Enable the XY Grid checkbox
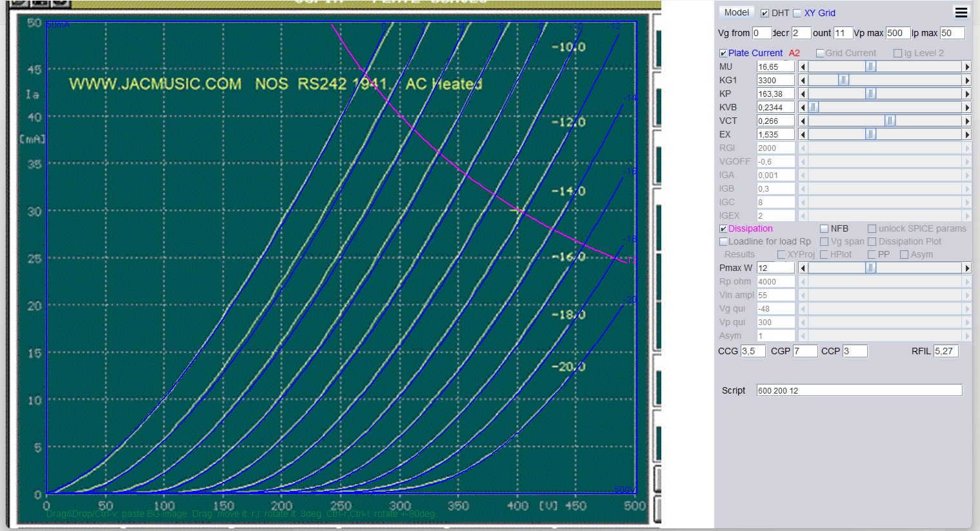Image resolution: width=980 pixels, height=531 pixels. (797, 13)
